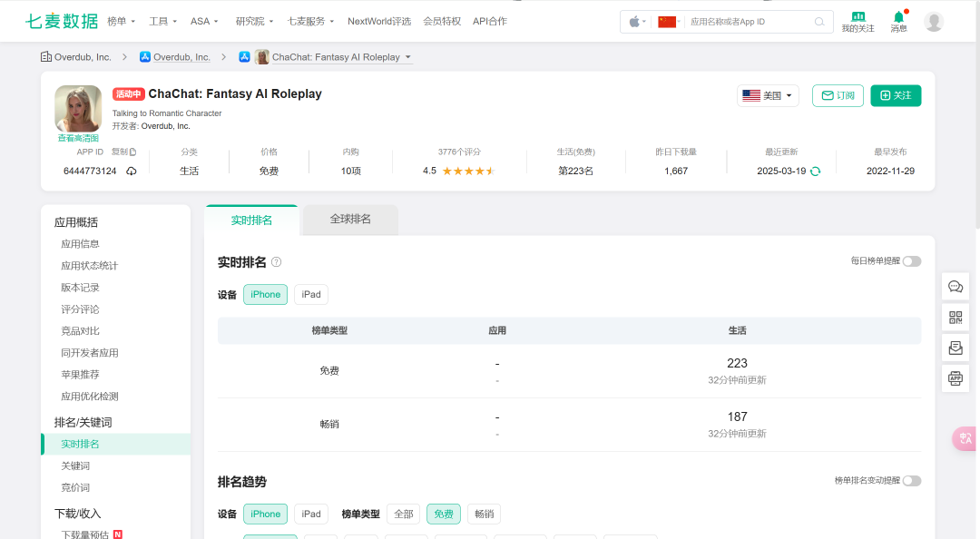
Task: Switch to the Realtime Ranking (实时排名) tab
Action: tap(251, 220)
